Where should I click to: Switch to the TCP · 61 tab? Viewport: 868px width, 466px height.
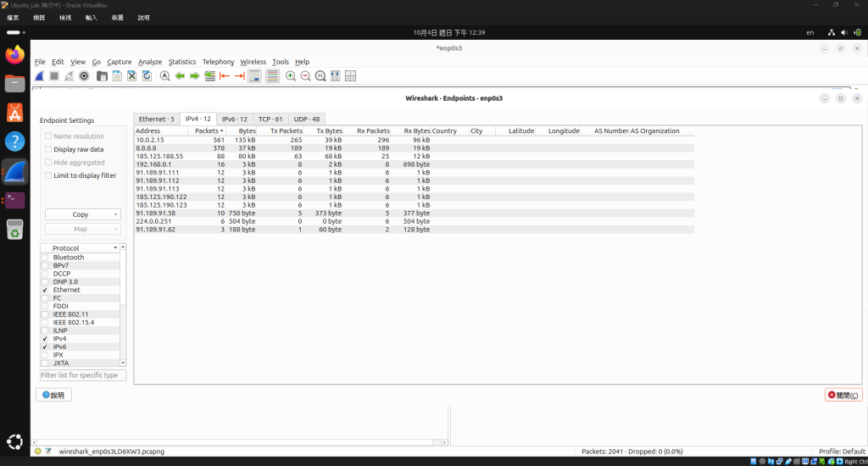click(x=270, y=119)
